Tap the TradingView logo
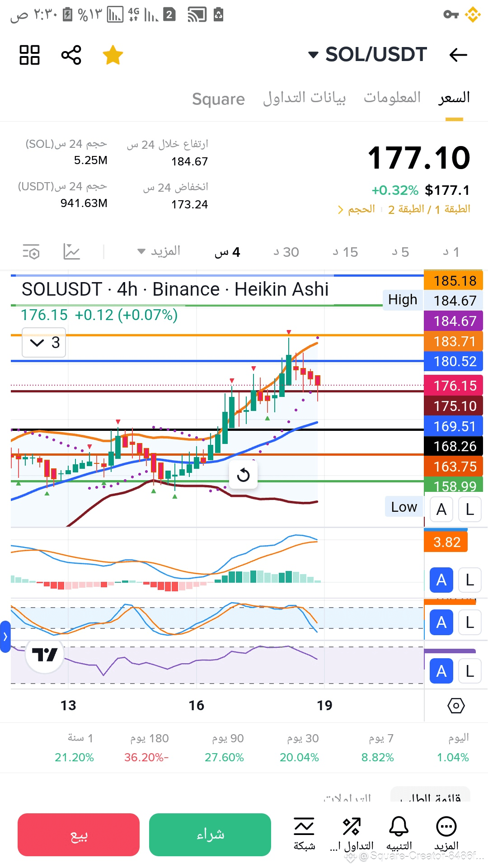 (x=45, y=654)
